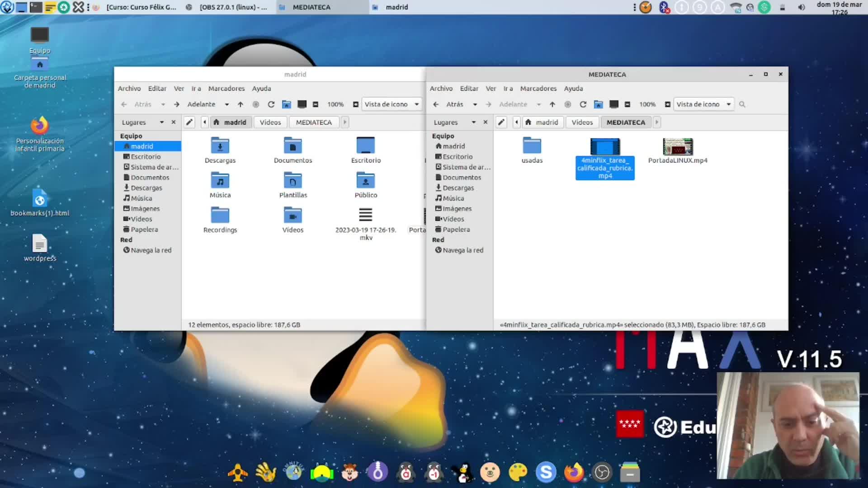The height and width of the screenshot is (488, 868).
Task: Click Computer icon in MEDIATECA toolbar
Action: click(613, 104)
